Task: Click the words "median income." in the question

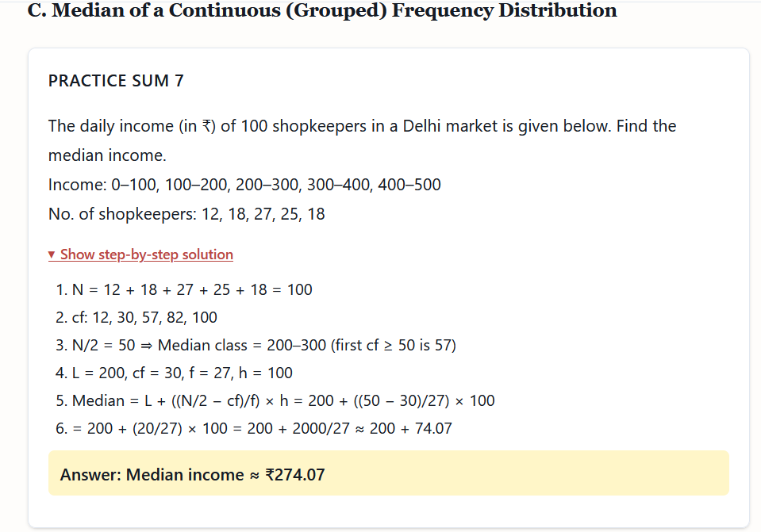Action: 107,155
